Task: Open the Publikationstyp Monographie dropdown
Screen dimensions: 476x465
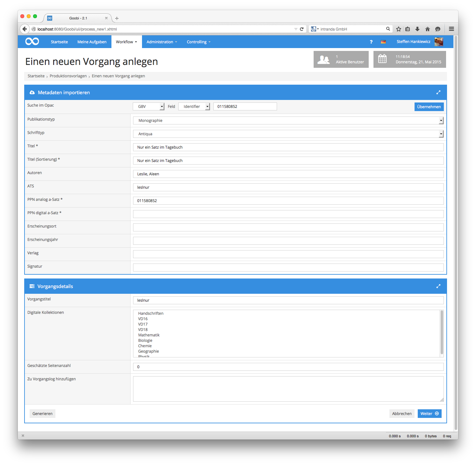Action: (288, 121)
